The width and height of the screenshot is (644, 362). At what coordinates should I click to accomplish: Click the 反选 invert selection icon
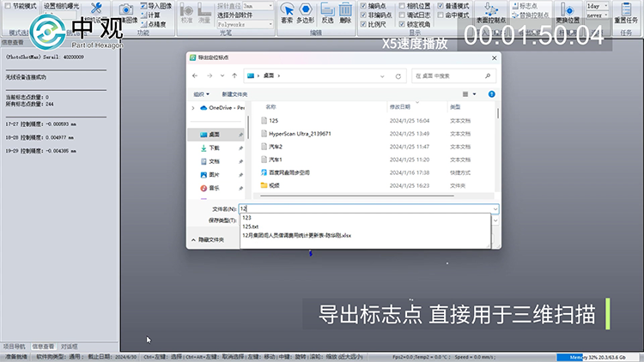pos(327,11)
